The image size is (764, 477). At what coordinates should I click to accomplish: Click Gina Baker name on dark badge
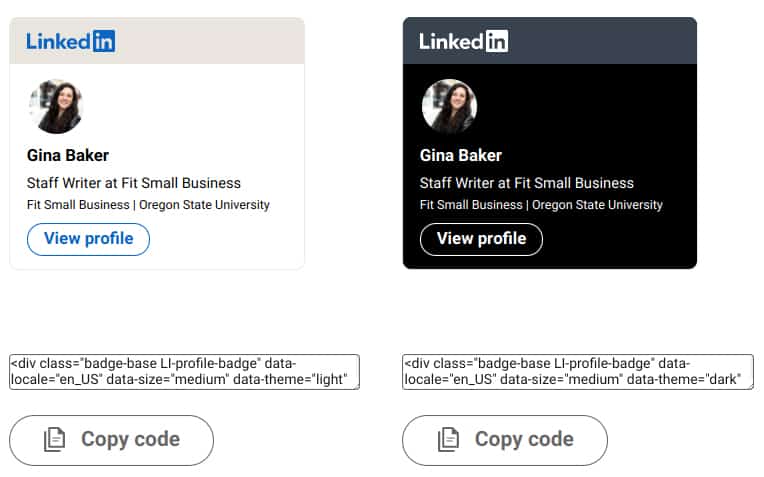click(461, 155)
